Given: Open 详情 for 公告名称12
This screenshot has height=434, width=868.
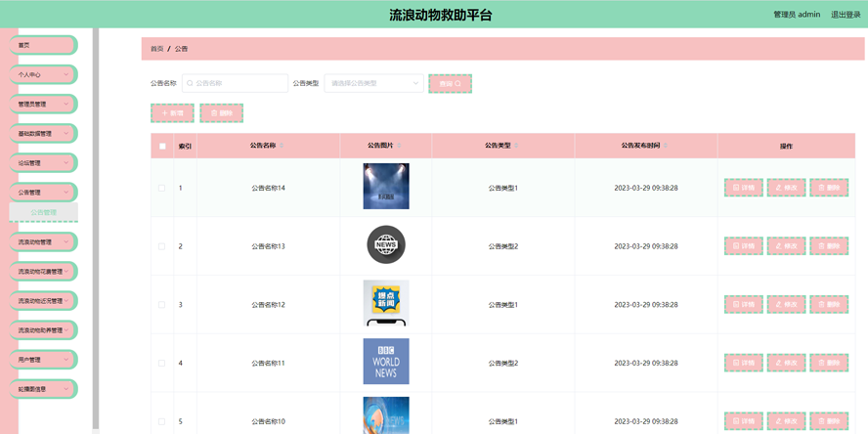Looking at the screenshot, I should click(744, 304).
